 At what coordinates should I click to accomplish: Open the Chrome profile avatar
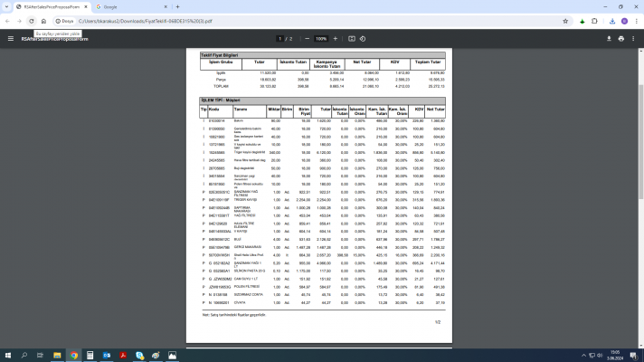[624, 21]
